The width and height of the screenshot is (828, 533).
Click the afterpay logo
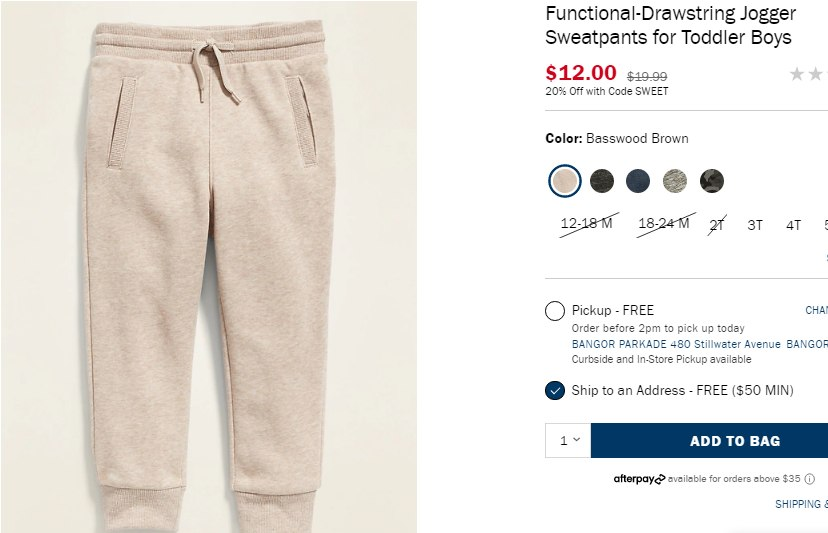(639, 479)
